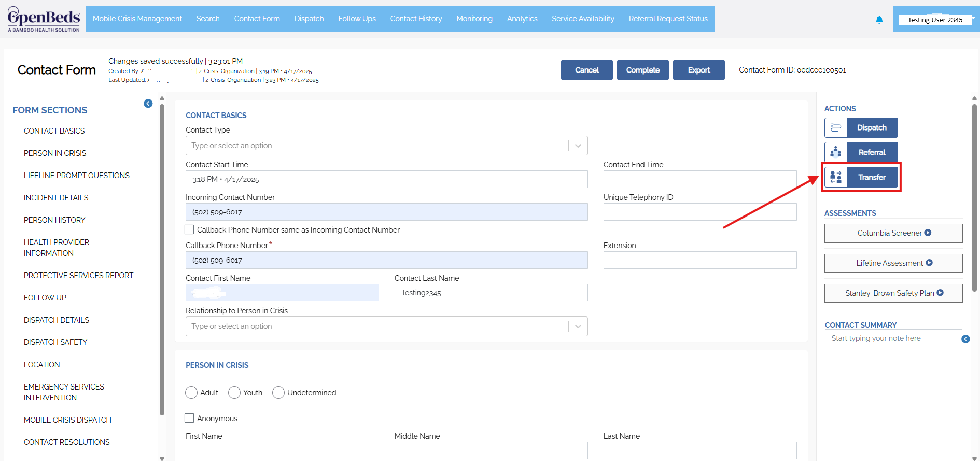The height and width of the screenshot is (461, 980).
Task: Click the Incoming Contact Number field
Action: tap(387, 212)
